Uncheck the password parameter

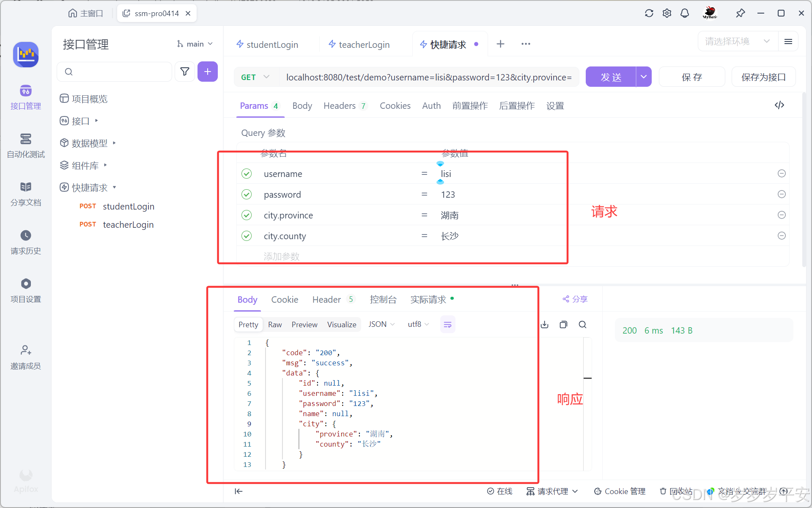[247, 194]
